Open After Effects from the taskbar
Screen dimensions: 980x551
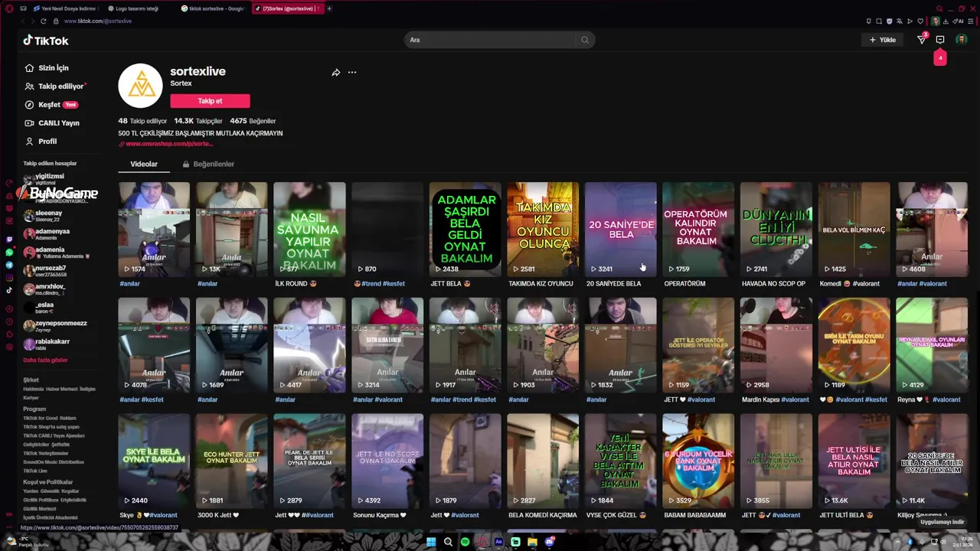(498, 542)
